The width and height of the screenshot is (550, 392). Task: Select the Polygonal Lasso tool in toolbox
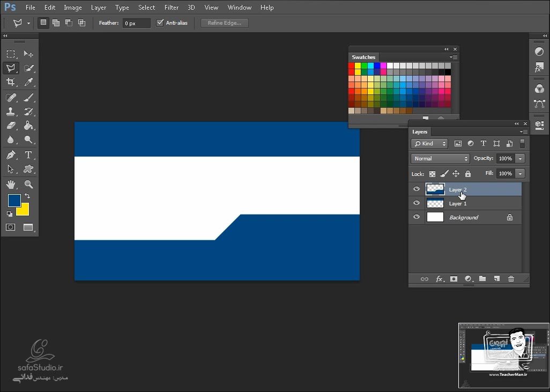point(11,68)
